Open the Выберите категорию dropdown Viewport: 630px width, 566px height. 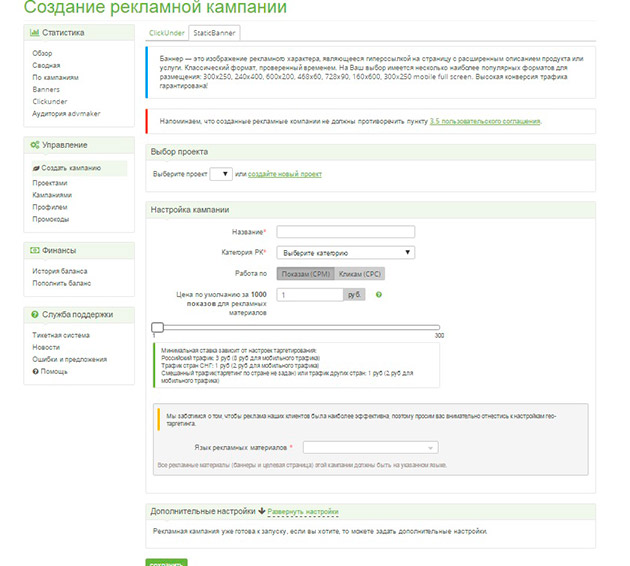coord(346,253)
